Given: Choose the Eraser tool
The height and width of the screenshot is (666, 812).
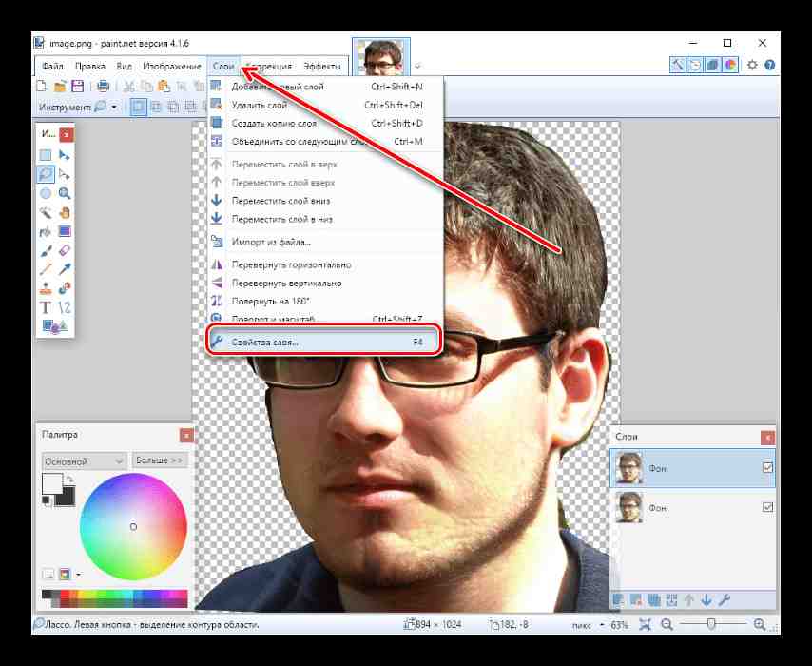Looking at the screenshot, I should click(x=65, y=250).
